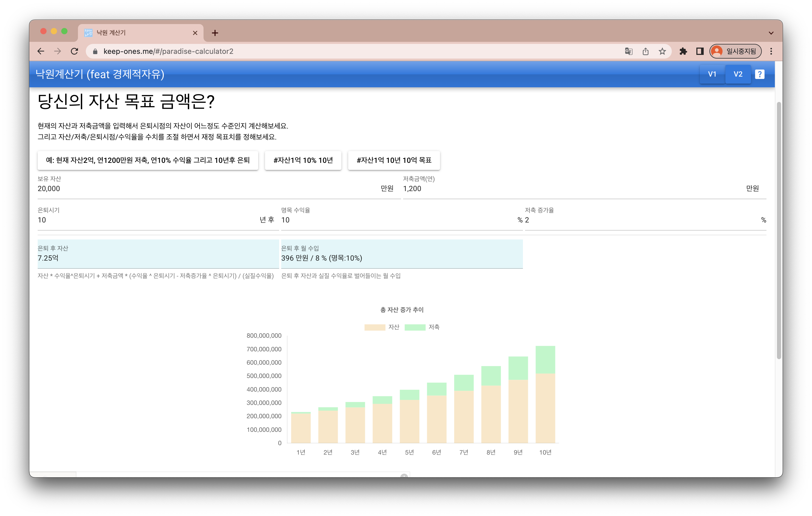Switch to the V2 calculator version

click(x=738, y=74)
